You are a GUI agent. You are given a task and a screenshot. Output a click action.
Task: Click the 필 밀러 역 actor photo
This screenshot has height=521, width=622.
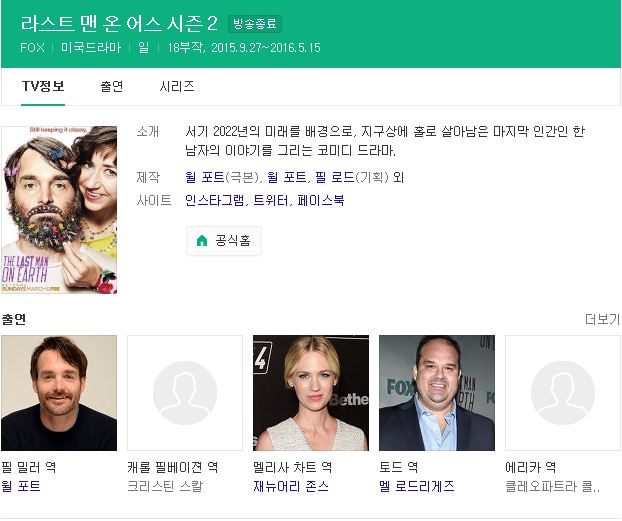tap(59, 393)
